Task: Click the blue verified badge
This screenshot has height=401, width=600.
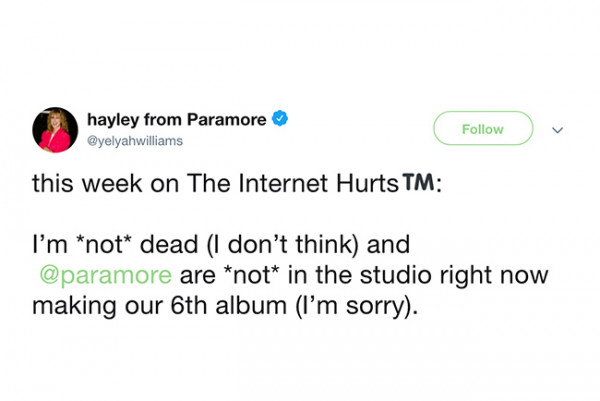Action: pos(281,120)
